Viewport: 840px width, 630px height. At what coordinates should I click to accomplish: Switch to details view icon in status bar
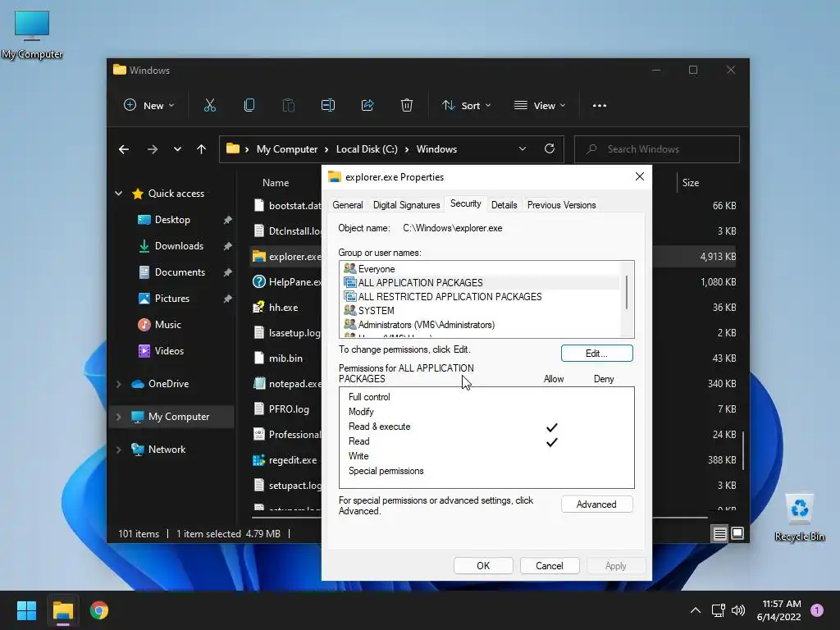tap(719, 533)
